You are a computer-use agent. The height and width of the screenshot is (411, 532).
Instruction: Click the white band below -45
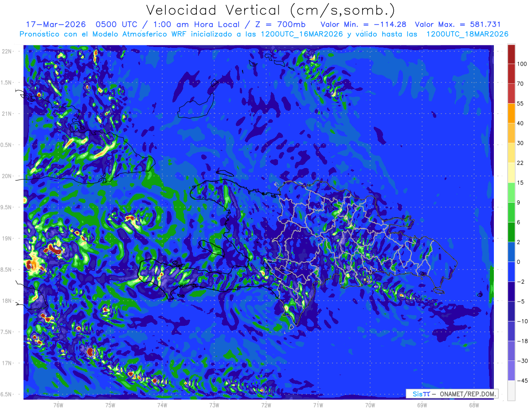coord(511,390)
